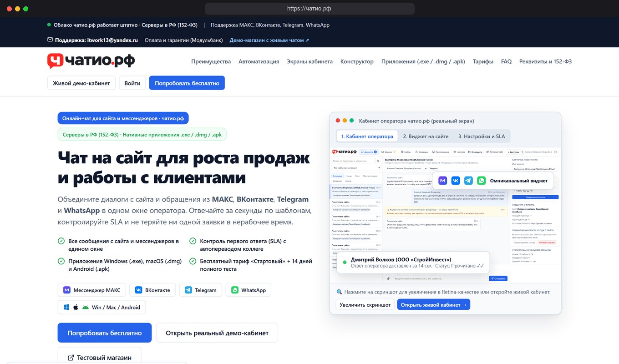Click check icon beside Бесплатный тариф «Стартовый»
Image resolution: width=619 pixels, height=364 pixels.
pyautogui.click(x=193, y=261)
